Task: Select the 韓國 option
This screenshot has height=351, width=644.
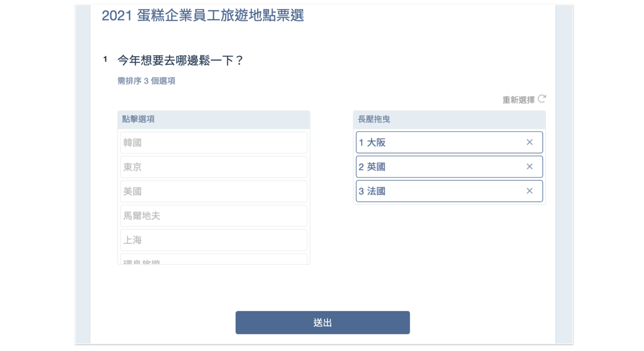Action: (x=213, y=143)
